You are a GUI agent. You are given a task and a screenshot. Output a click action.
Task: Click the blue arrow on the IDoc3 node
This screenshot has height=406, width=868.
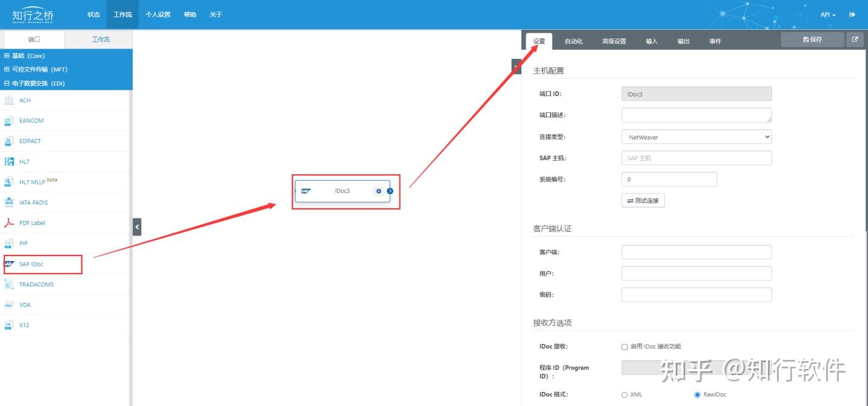pyautogui.click(x=391, y=191)
